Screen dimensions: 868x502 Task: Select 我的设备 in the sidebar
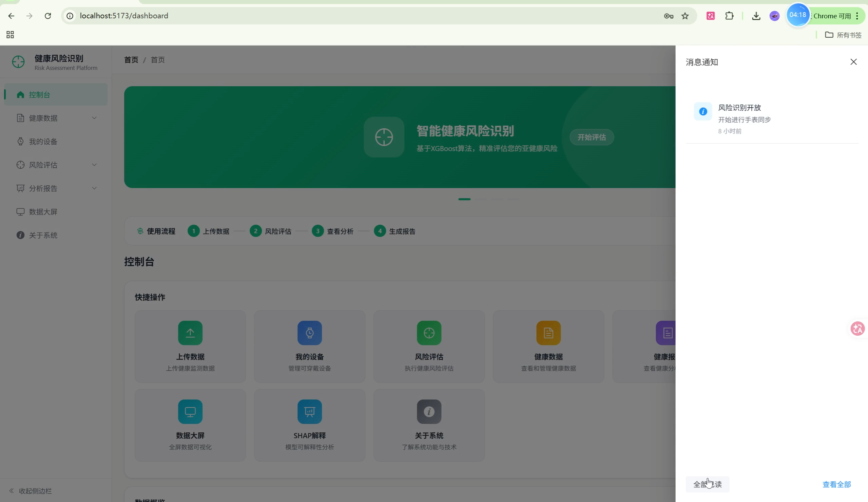tap(43, 141)
